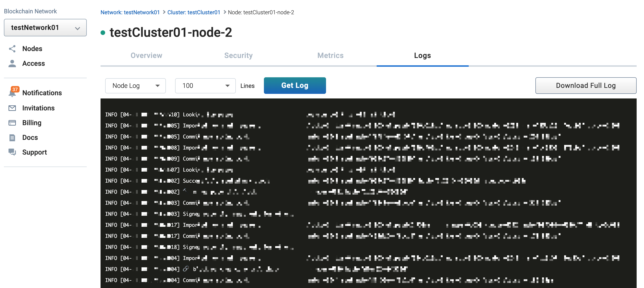Image resolution: width=644 pixels, height=288 pixels.
Task: Click the Billing credit card icon
Action: [x=12, y=123]
